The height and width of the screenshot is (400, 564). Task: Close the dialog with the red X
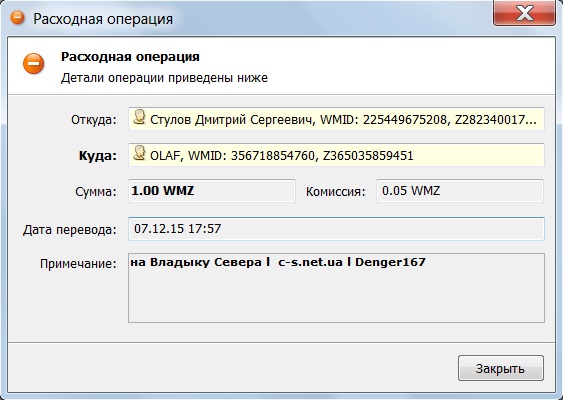point(524,13)
